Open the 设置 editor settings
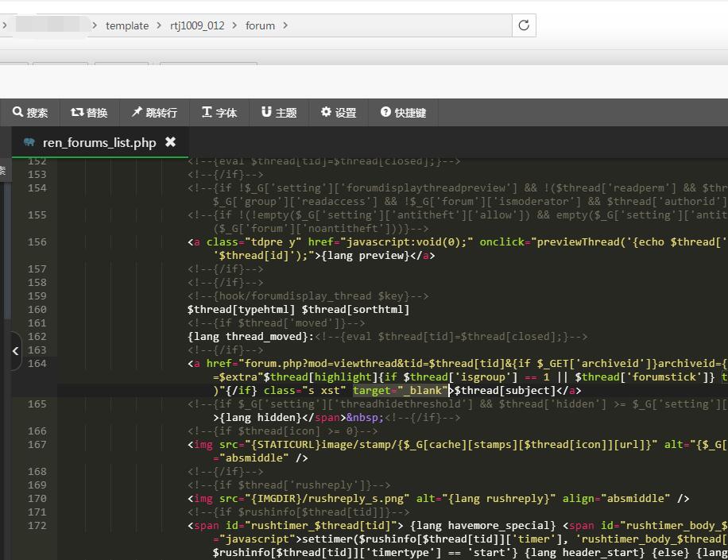This screenshot has height=560, width=728. pyautogui.click(x=339, y=113)
